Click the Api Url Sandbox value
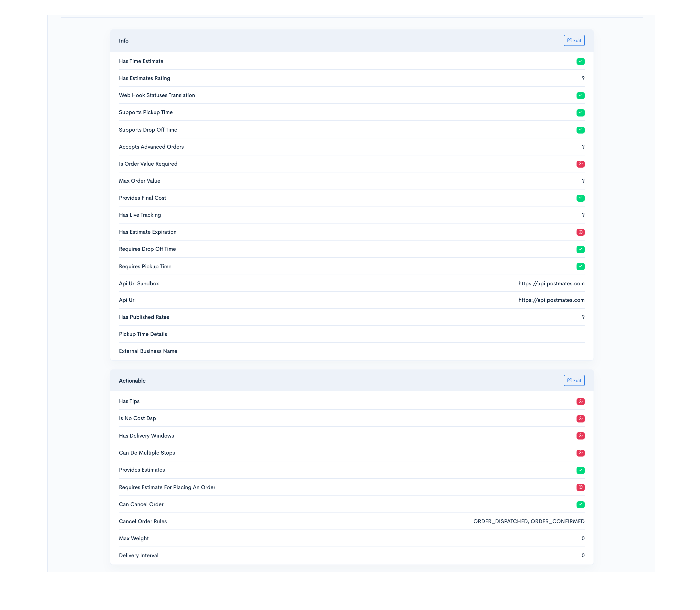 click(x=551, y=284)
